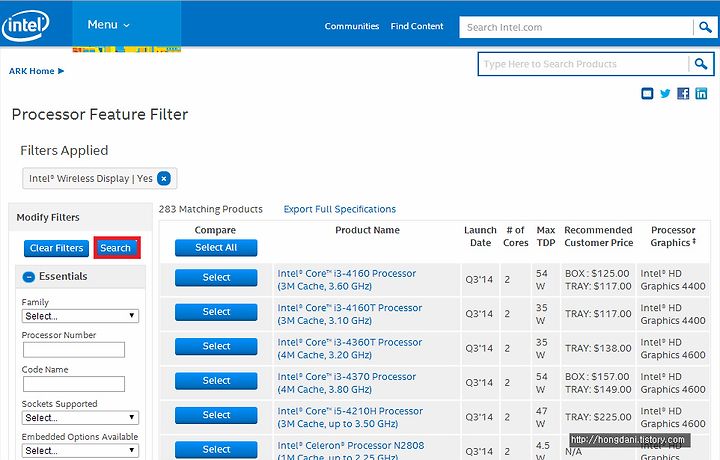Select the Core i3-4160 Processor for comparison
The width and height of the screenshot is (720, 460).
[216, 277]
